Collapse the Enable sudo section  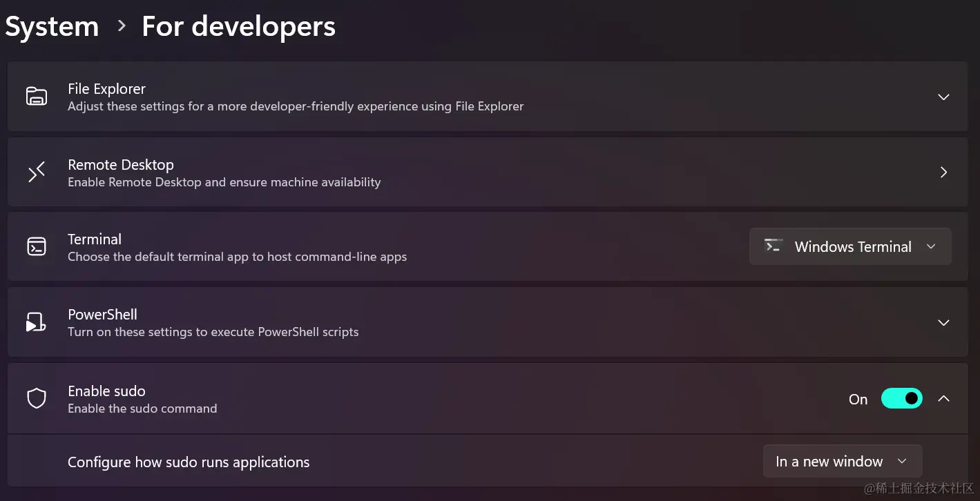(943, 398)
